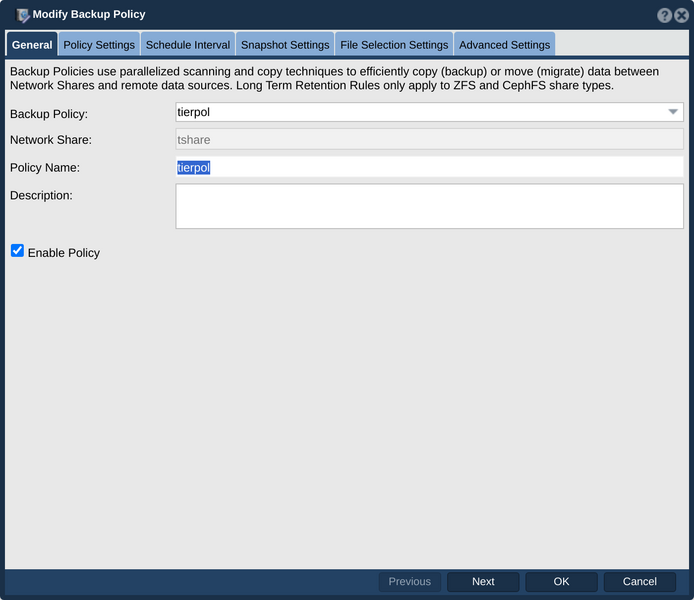Click the Description: label
This screenshot has width=694, height=600.
tap(41, 196)
